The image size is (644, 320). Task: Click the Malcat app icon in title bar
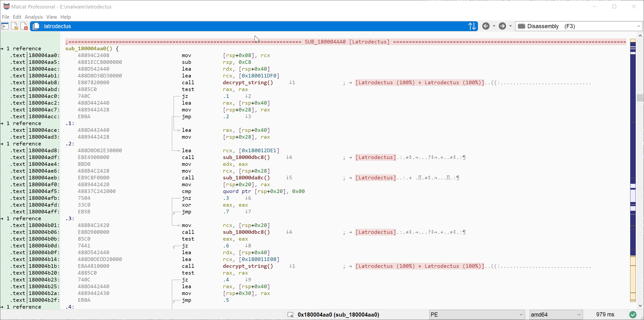[6, 6]
